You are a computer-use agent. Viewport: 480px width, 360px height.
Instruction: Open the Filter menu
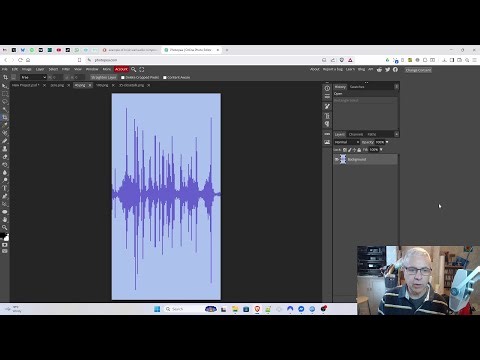coord(66,69)
